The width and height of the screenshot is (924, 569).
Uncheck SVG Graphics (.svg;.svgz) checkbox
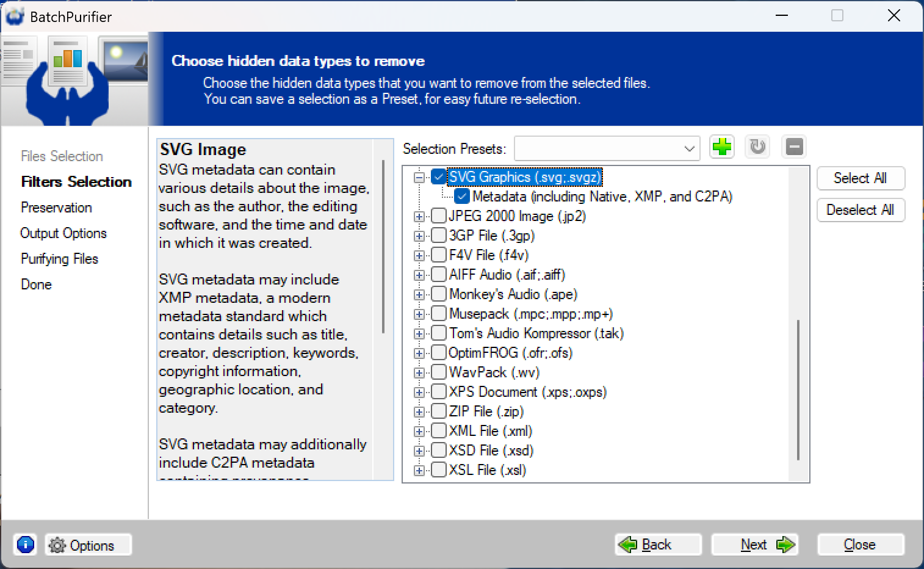tap(438, 177)
